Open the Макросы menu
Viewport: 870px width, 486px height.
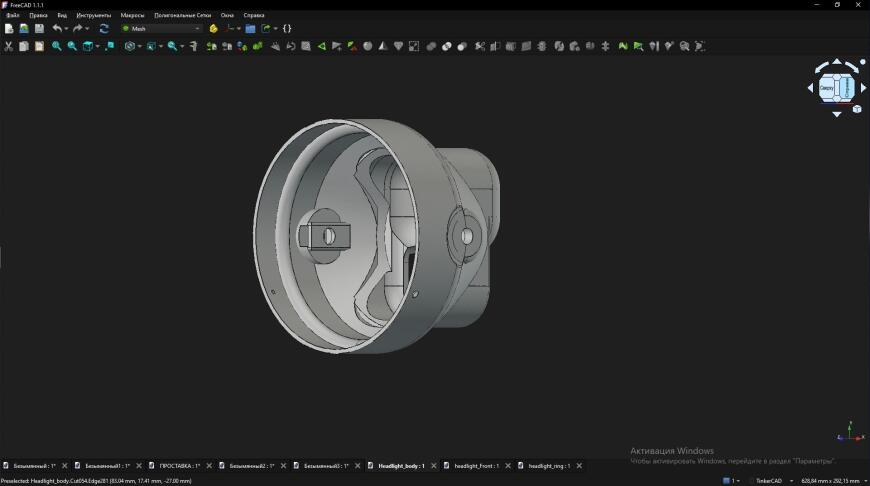tap(133, 15)
